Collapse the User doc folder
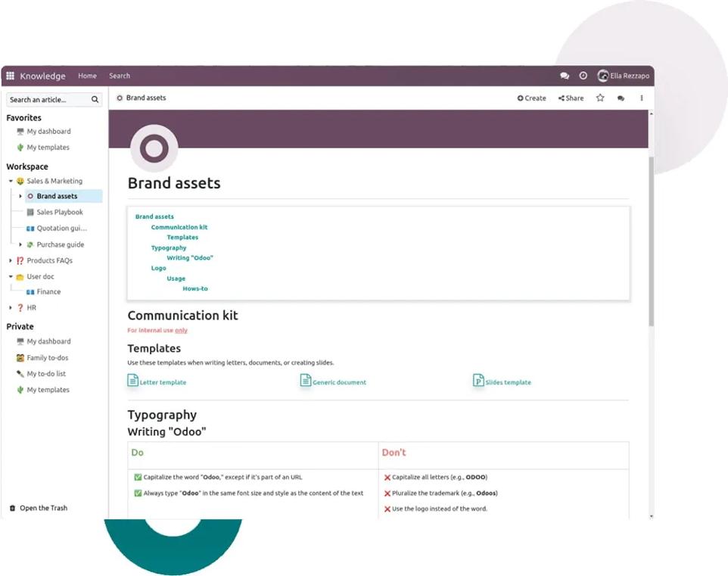Screen dimensions: 728x576 click(11, 276)
